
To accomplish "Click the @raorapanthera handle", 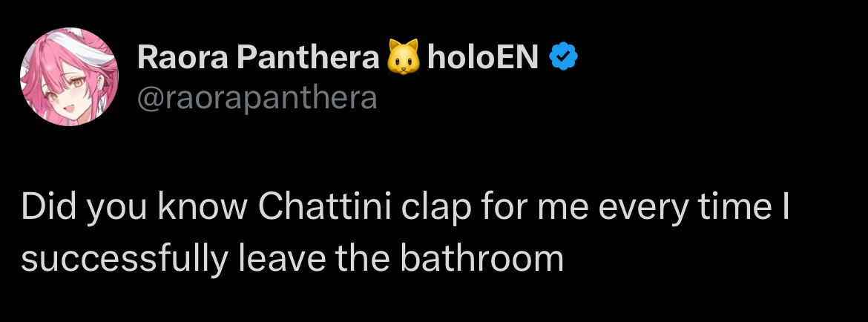I will pyautogui.click(x=257, y=97).
